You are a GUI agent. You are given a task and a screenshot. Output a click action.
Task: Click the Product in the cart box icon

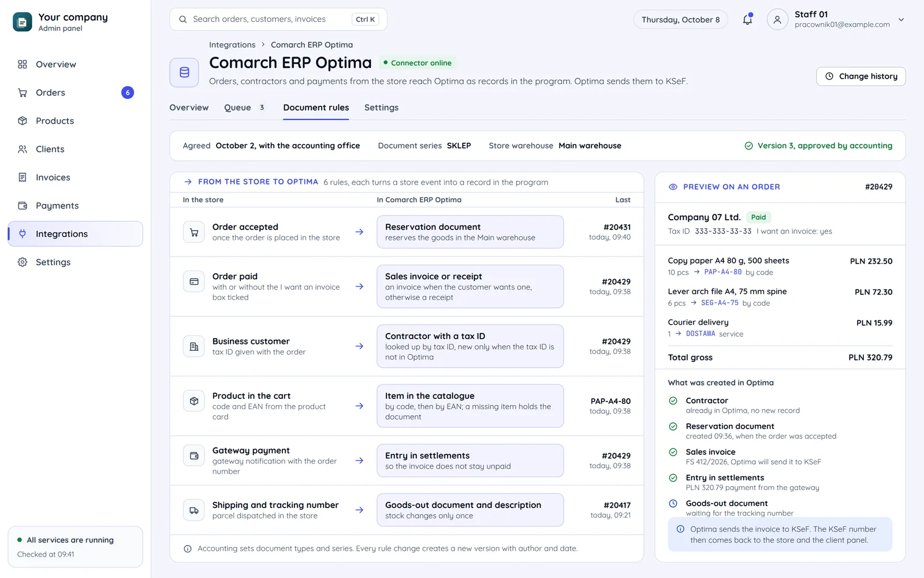pos(194,401)
